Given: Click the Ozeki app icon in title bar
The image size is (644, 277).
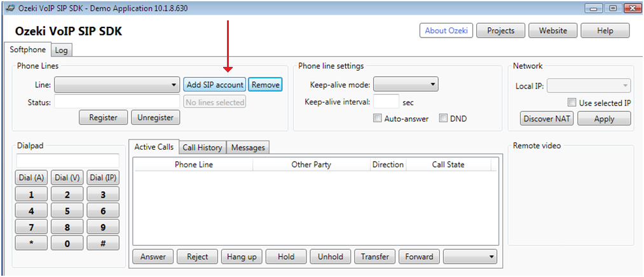Looking at the screenshot, I should pyautogui.click(x=10, y=9).
